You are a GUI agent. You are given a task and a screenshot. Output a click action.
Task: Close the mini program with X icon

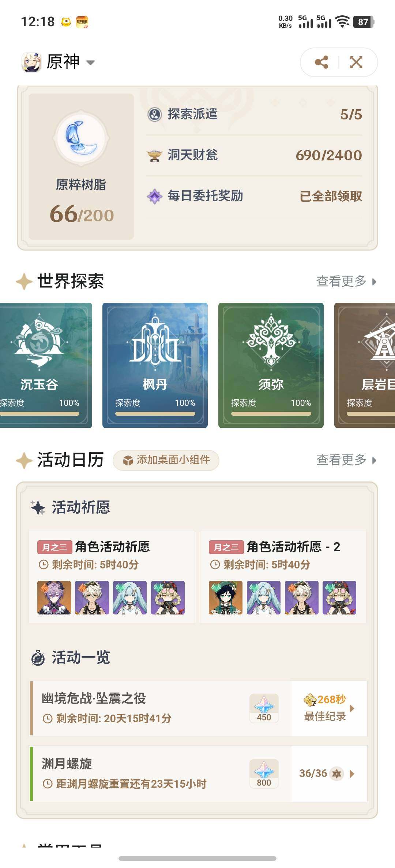(356, 62)
